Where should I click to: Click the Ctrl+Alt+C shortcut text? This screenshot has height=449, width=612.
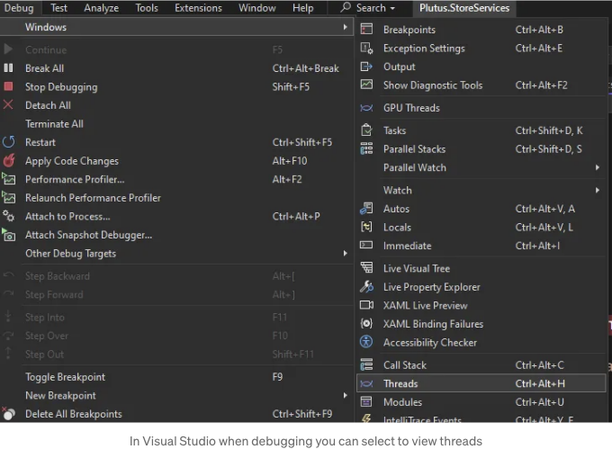point(539,365)
